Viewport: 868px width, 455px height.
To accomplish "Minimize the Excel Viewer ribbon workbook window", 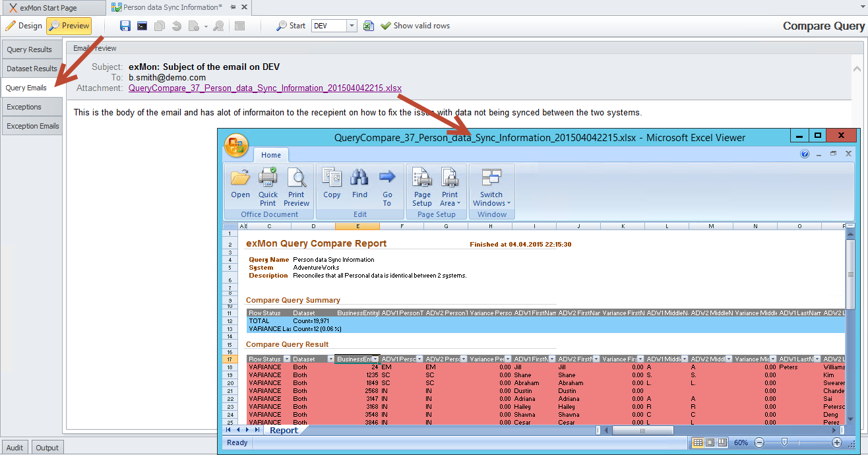I will [819, 154].
